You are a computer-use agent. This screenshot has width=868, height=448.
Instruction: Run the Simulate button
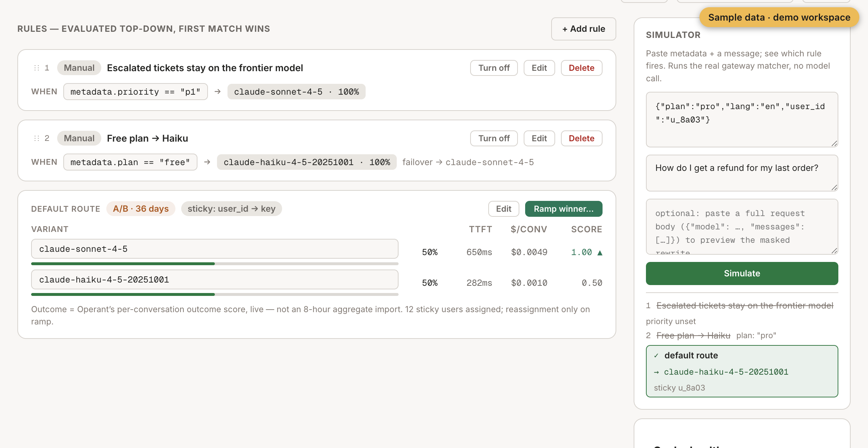pos(742,273)
